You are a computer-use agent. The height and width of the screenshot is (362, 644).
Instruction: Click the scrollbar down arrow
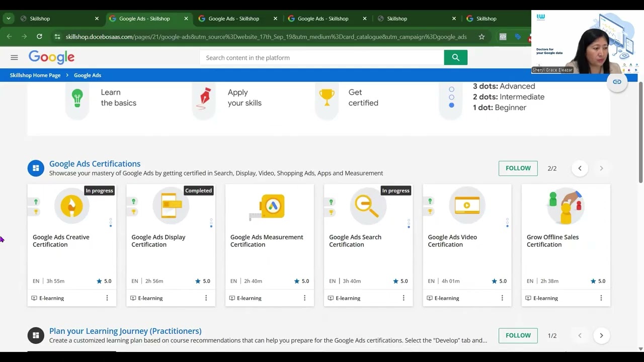coord(640,348)
